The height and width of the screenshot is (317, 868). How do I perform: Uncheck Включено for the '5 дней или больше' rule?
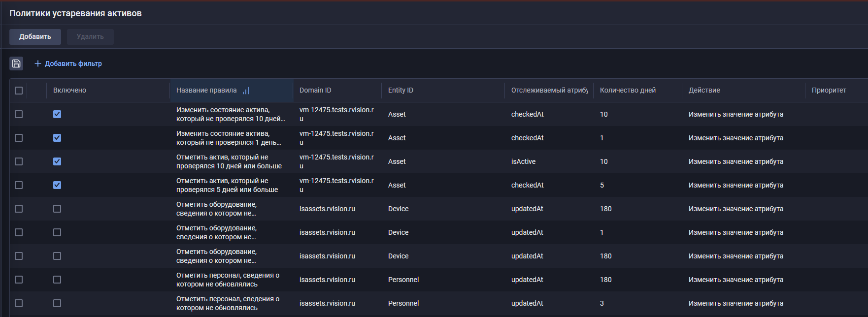(x=57, y=185)
